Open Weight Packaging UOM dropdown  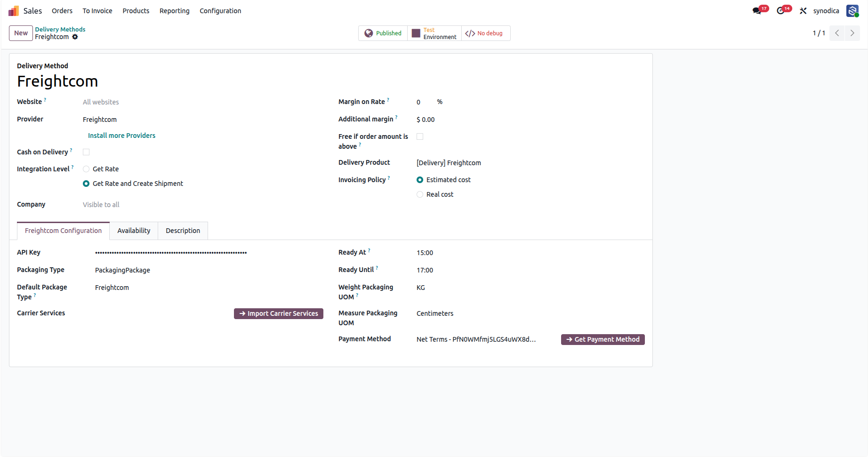(x=530, y=288)
